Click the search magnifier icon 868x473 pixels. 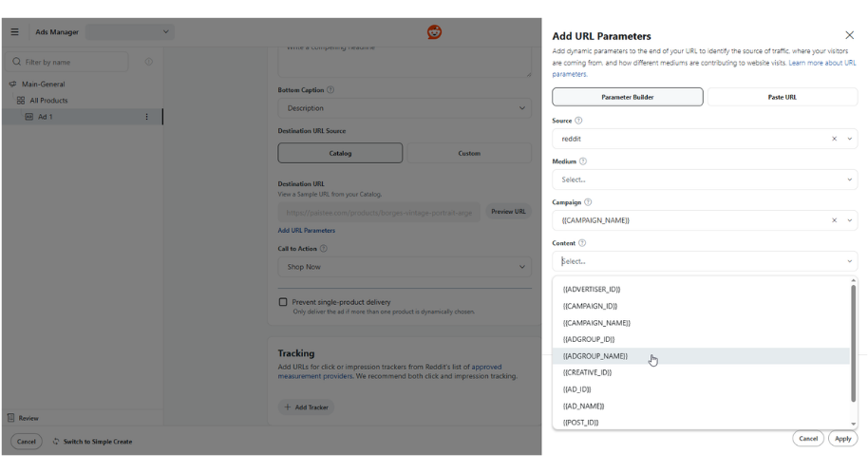coord(16,62)
